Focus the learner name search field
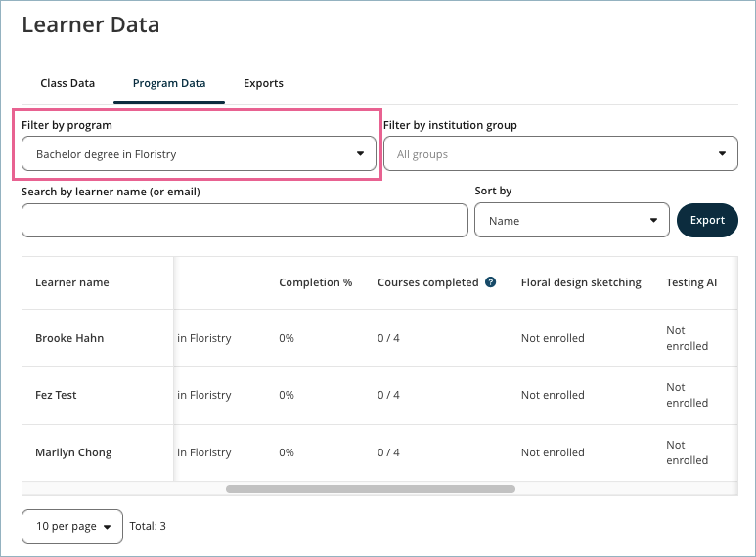This screenshot has height=557, width=756. [245, 221]
